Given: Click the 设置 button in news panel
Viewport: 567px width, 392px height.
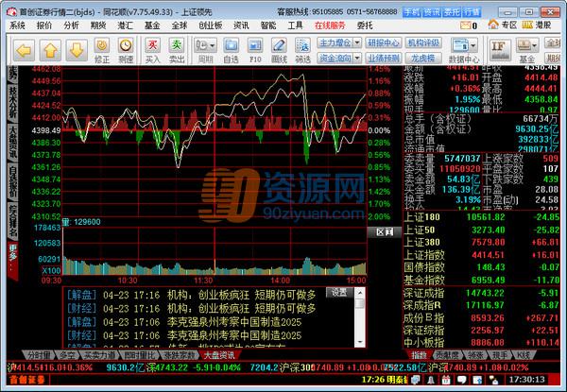Looking at the screenshot, I should pos(339,293).
